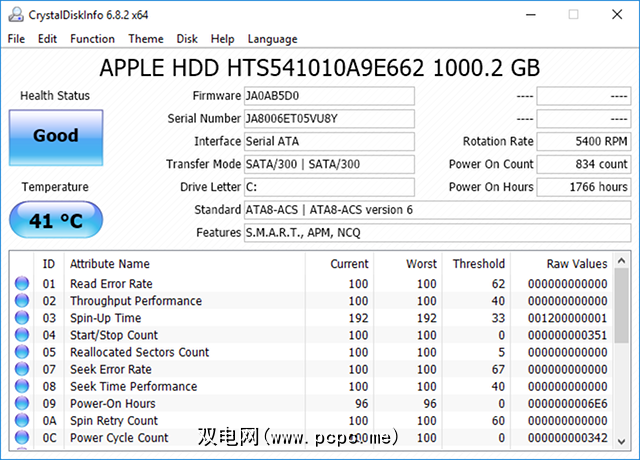This screenshot has height=460, width=640.
Task: Click the Standard field ATA8-ACS
Action: point(438,210)
